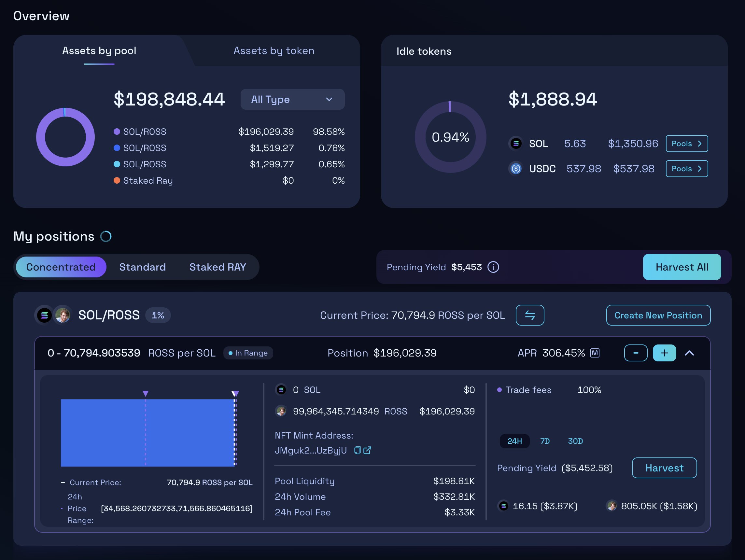745x560 pixels.
Task: Click the idle tokens 0.94% donut chart
Action: (450, 137)
